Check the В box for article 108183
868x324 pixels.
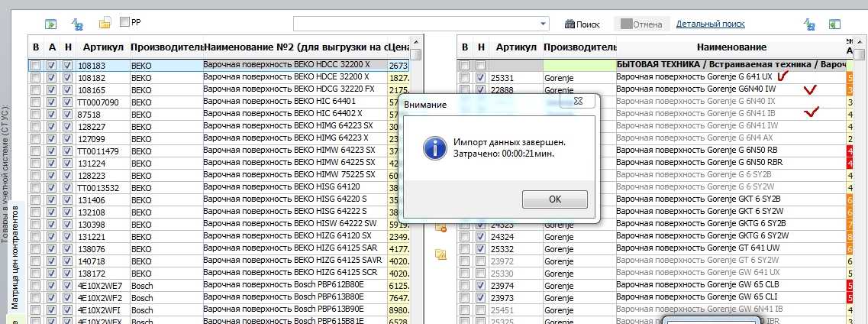click(35, 66)
